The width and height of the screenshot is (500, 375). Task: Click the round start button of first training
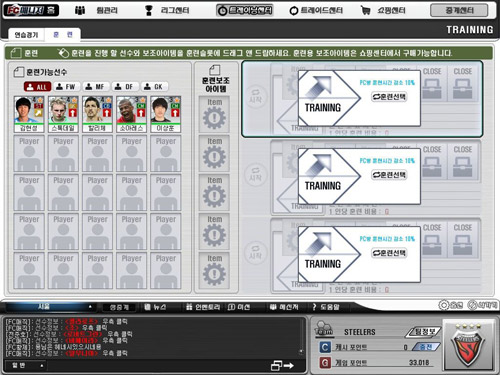(x=256, y=97)
